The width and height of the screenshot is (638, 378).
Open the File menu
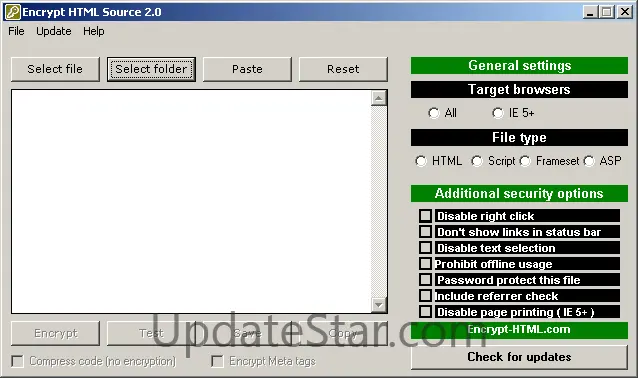16,31
